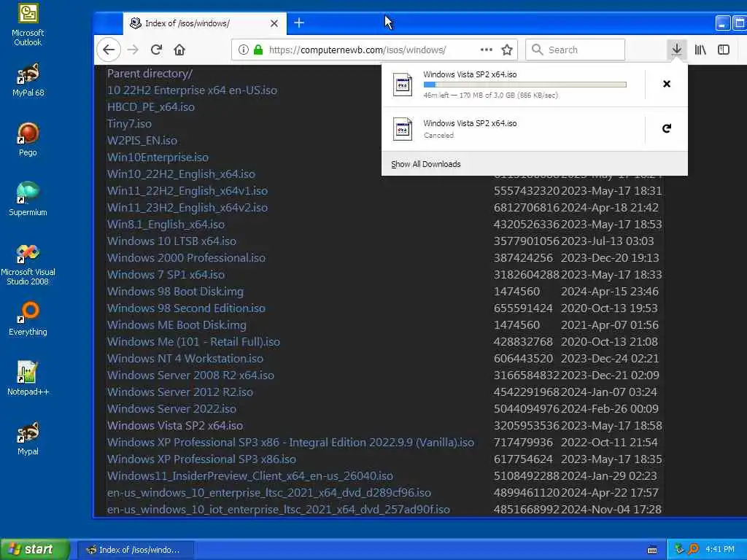Launch Supermium browser shortcut

click(28, 199)
